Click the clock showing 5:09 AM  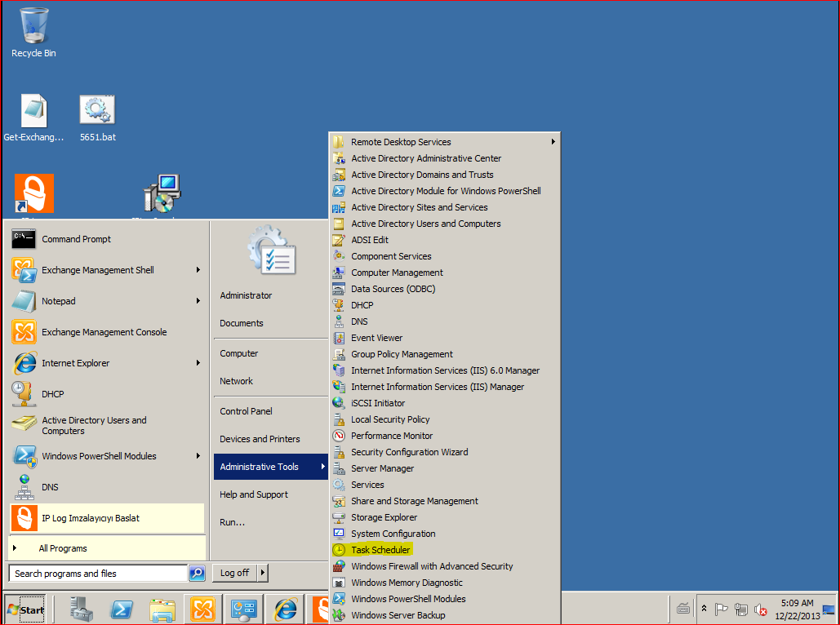point(797,603)
